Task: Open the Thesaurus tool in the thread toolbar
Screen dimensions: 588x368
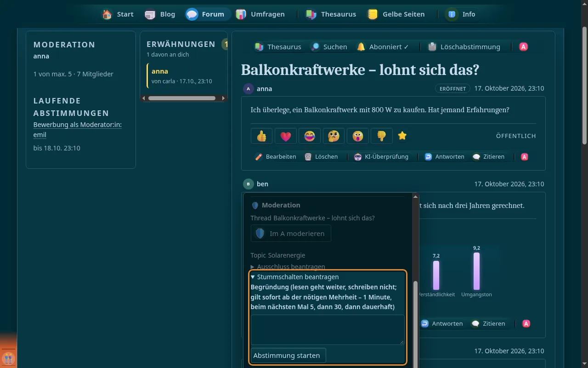Action: tap(278, 47)
